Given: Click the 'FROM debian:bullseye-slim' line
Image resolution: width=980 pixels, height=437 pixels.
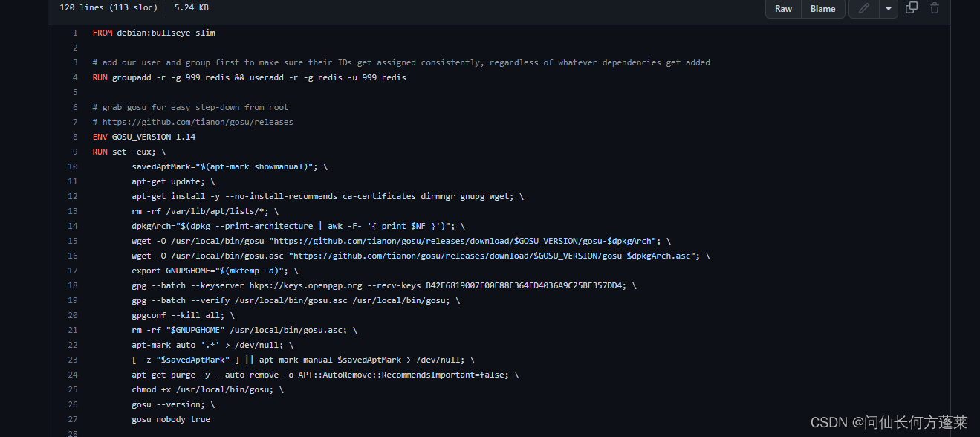Looking at the screenshot, I should [154, 33].
